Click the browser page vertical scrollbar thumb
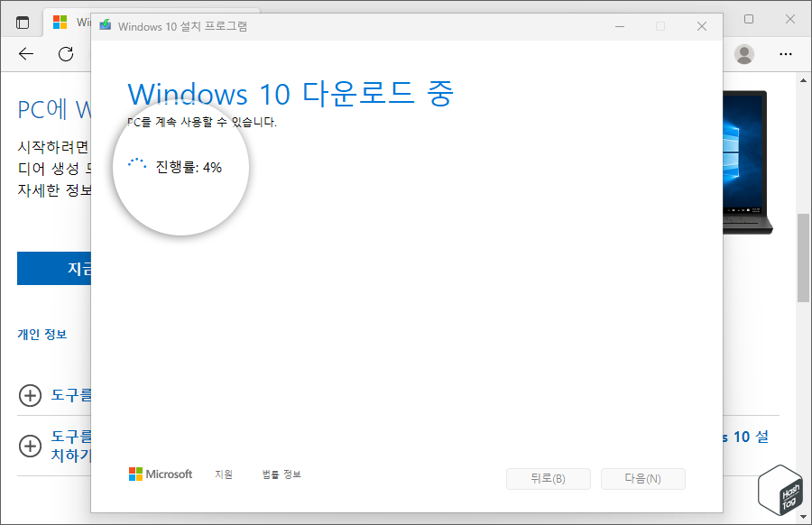 [x=803, y=257]
